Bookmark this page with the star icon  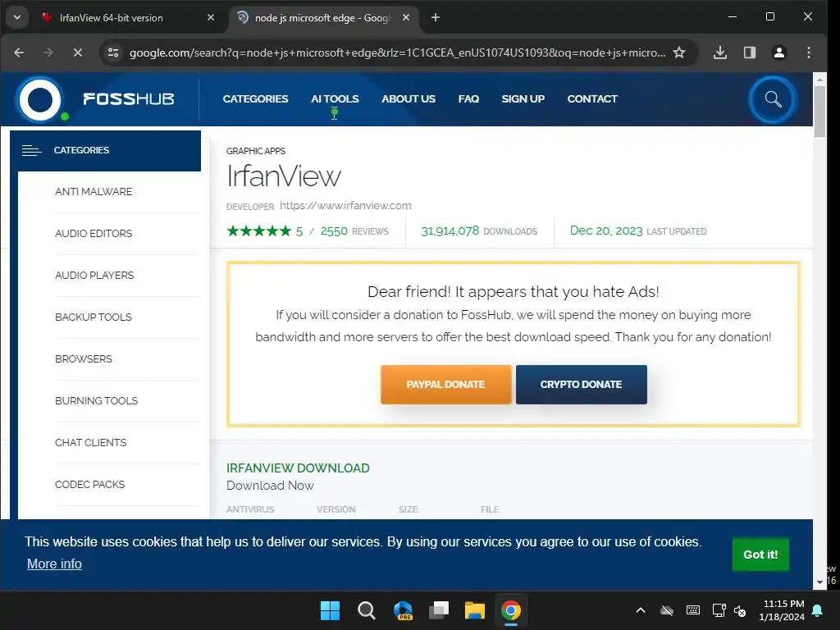[679, 52]
